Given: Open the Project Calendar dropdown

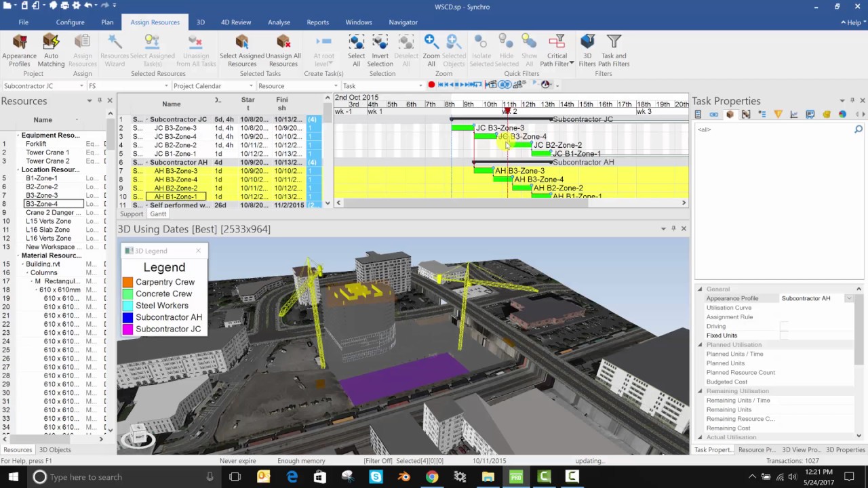Looking at the screenshot, I should [250, 86].
